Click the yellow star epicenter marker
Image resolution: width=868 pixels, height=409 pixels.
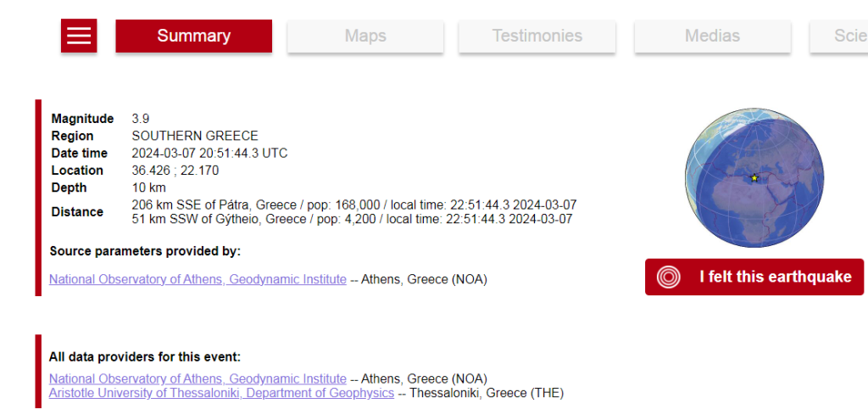tap(754, 177)
